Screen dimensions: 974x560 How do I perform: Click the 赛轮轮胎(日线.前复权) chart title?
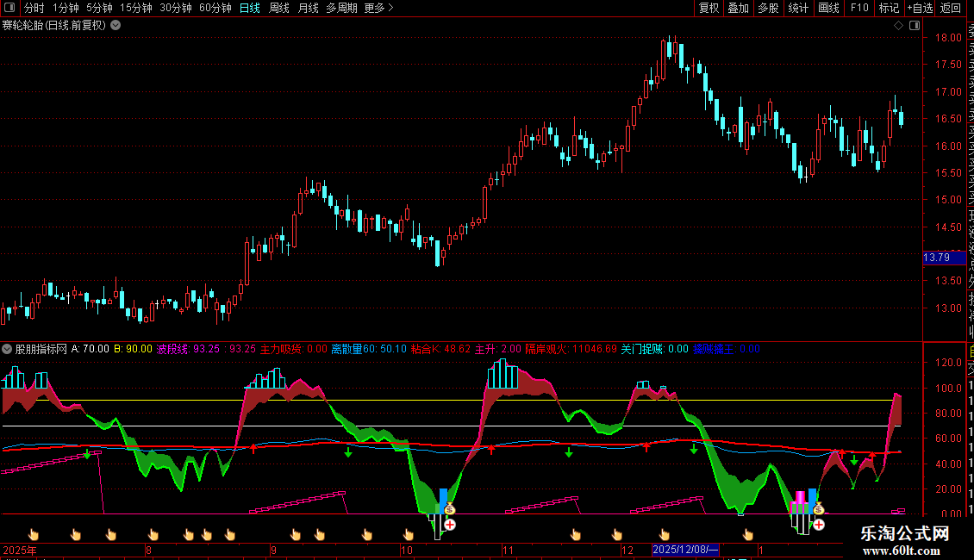(x=54, y=26)
